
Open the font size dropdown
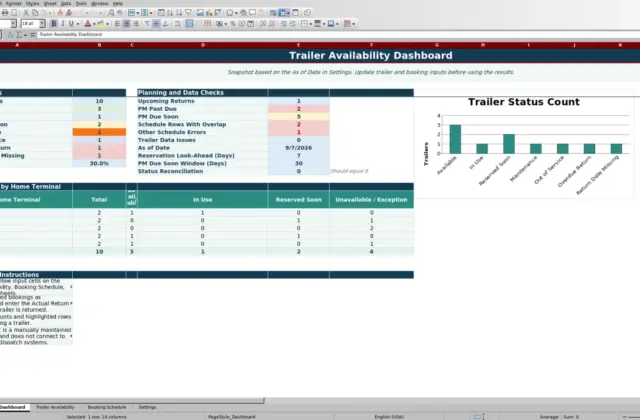[42, 24]
